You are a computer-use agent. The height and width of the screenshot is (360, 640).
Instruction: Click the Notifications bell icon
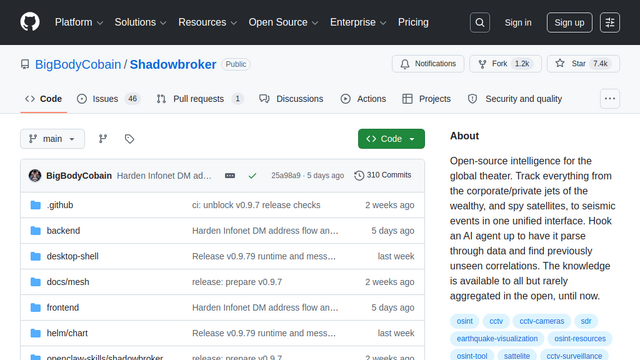(404, 64)
